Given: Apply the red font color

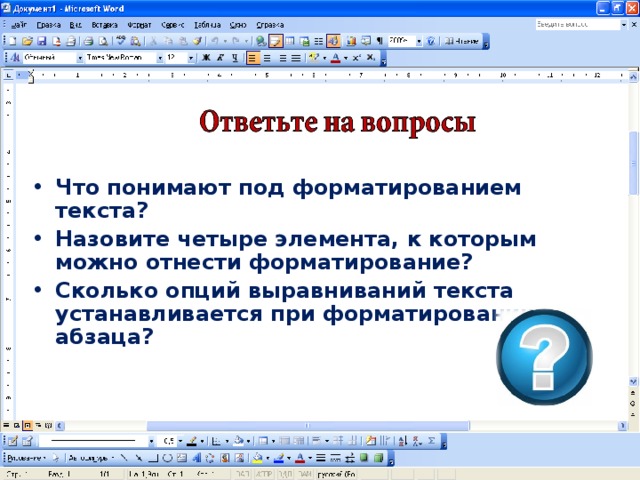Looking at the screenshot, I should [x=336, y=58].
